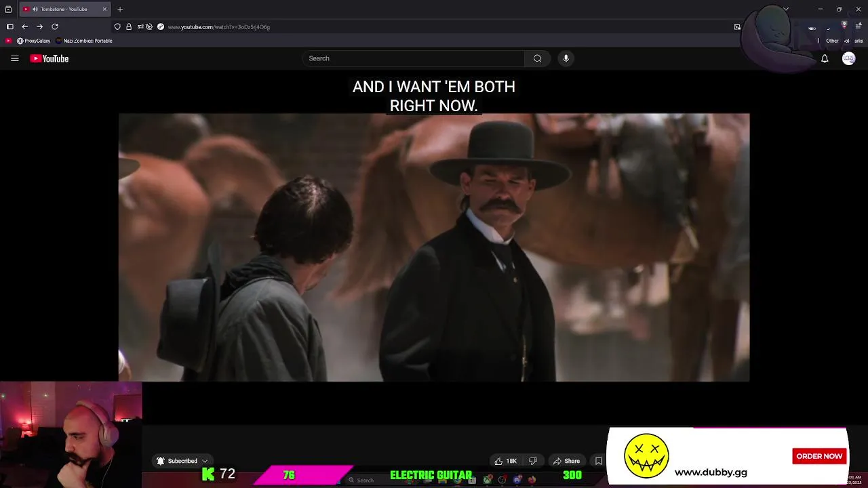Go forward in browser history

click(x=40, y=26)
